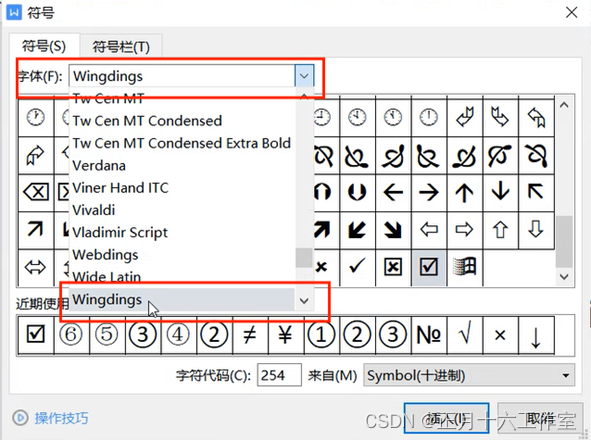The width and height of the screenshot is (591, 440).
Task: Pick the plain check mark symbol in the grid
Action: click(357, 267)
